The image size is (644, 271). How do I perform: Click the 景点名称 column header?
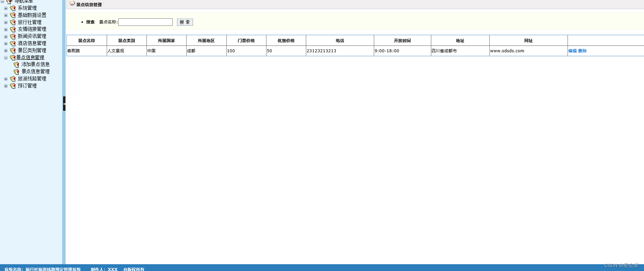[x=87, y=40]
